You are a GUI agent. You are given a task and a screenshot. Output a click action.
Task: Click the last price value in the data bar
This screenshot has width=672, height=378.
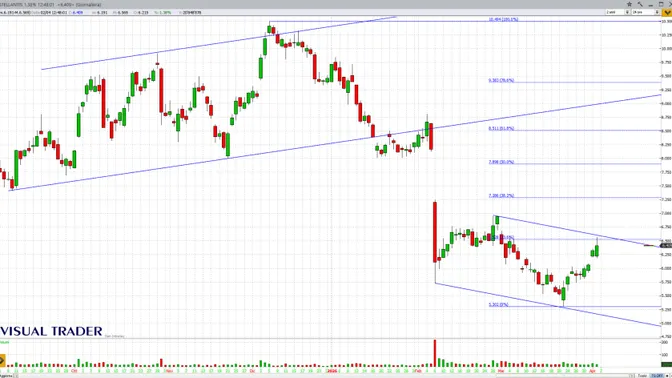tap(78, 12)
